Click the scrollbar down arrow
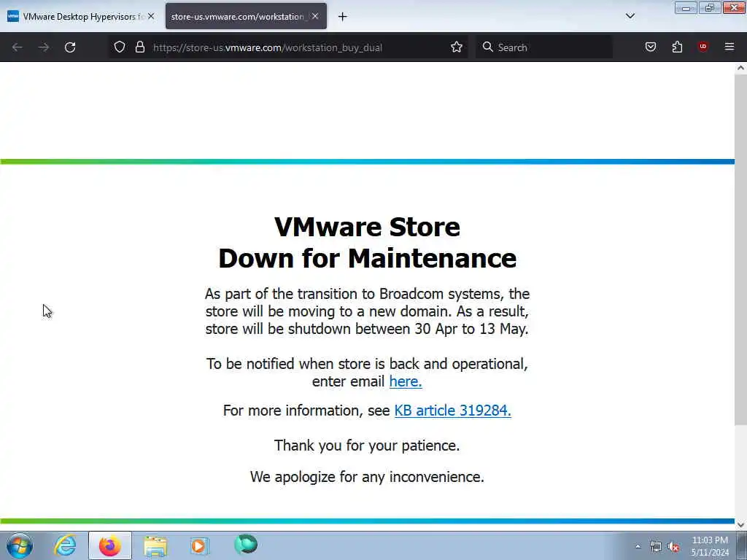747x560 pixels. tap(740, 525)
